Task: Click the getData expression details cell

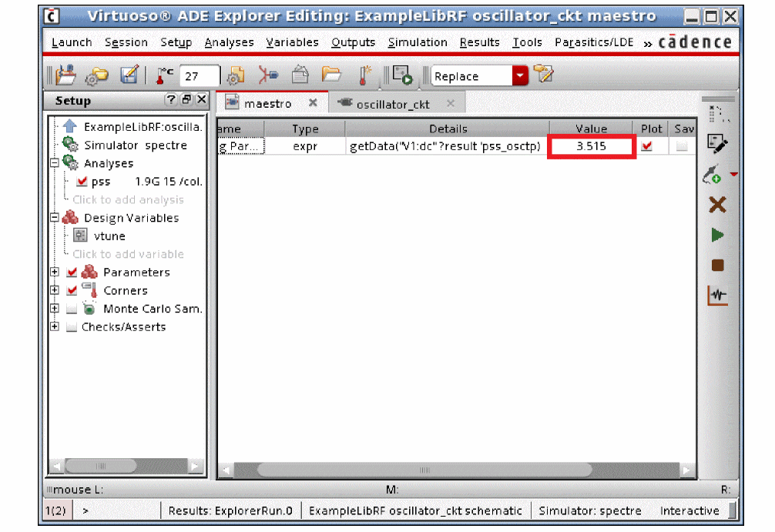Action: click(x=445, y=146)
